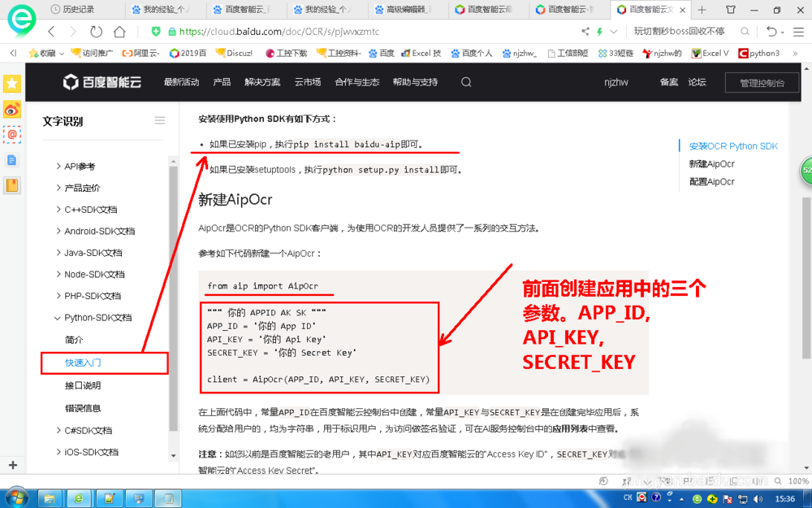Click the green lightning speed mode icon
This screenshot has height=508, width=812.
pyautogui.click(x=600, y=32)
